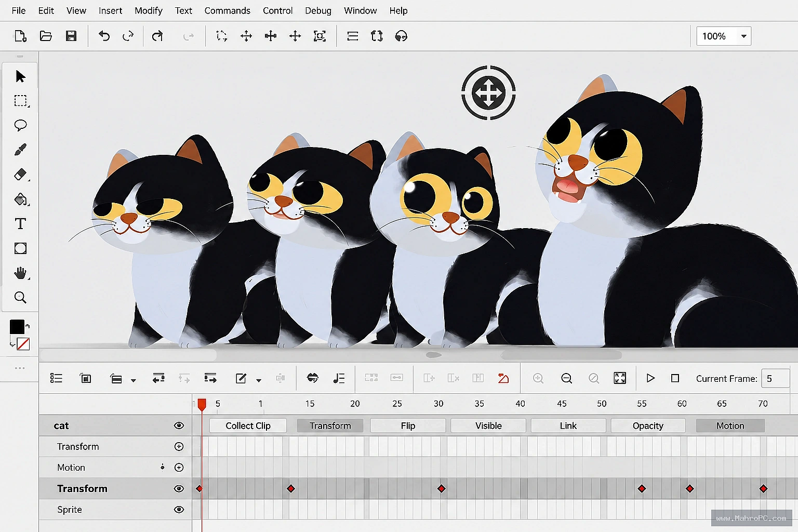This screenshot has width=798, height=532.
Task: Open a file with folder icon
Action: [x=46, y=36]
